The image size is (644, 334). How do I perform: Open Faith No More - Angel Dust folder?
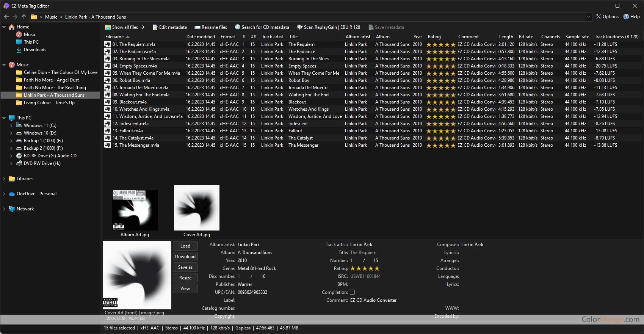point(51,80)
